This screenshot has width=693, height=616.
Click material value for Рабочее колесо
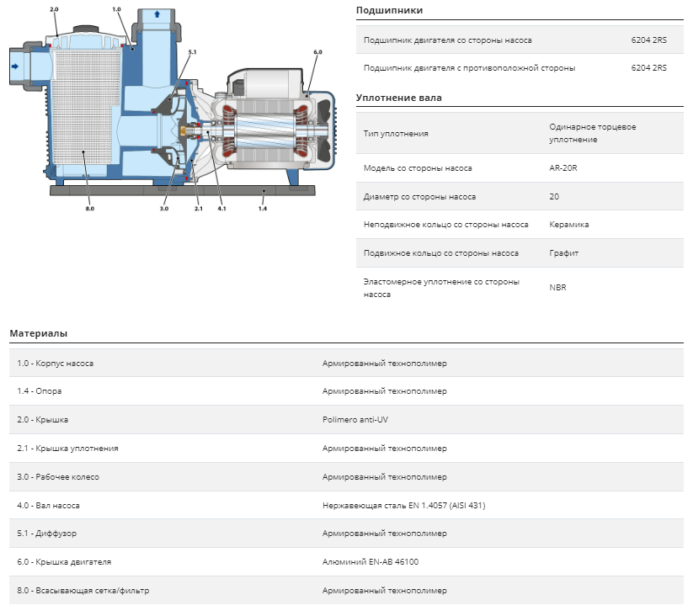384,477
